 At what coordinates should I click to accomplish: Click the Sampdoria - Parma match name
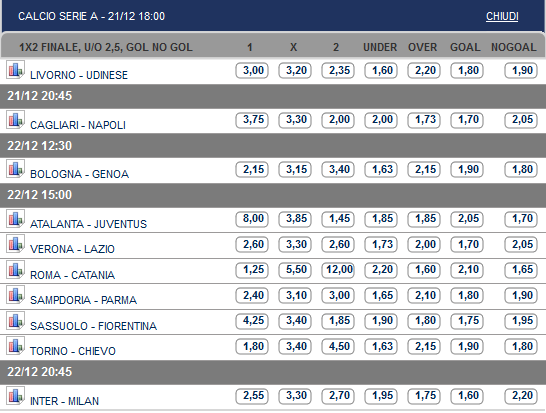pyautogui.click(x=83, y=300)
